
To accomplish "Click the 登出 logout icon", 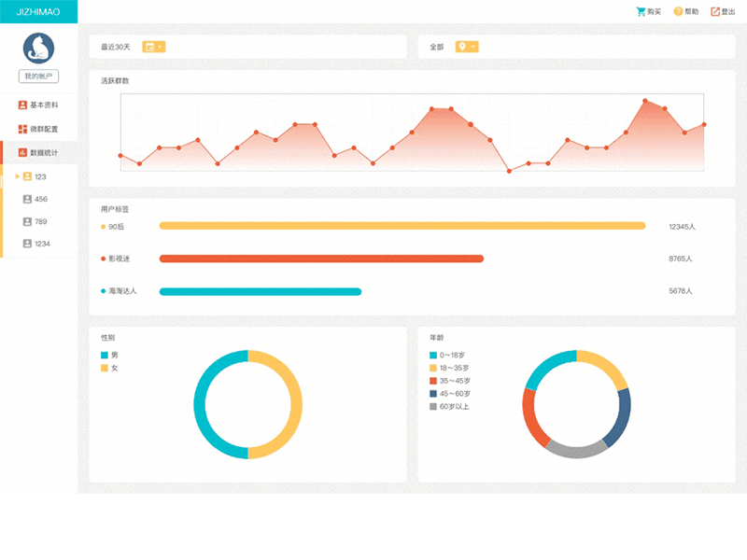I will (x=715, y=12).
